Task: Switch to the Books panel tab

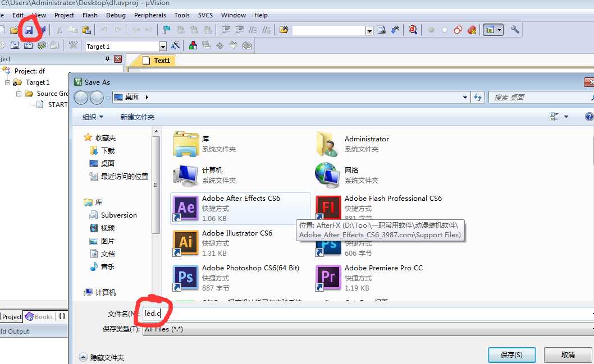Action: tap(39, 317)
